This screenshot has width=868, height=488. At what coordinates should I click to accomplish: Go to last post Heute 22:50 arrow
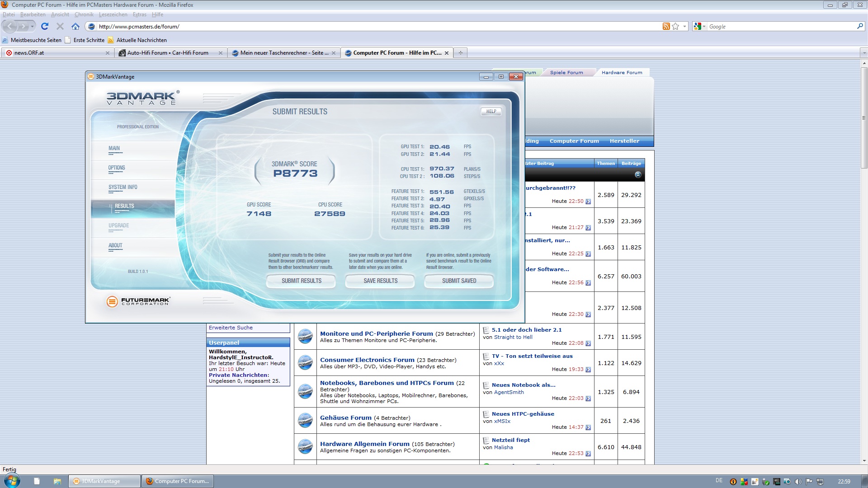click(588, 202)
